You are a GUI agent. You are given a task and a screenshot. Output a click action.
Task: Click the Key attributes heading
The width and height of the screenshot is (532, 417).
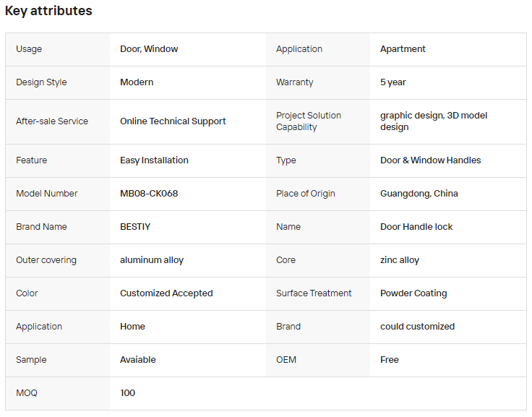click(x=48, y=11)
